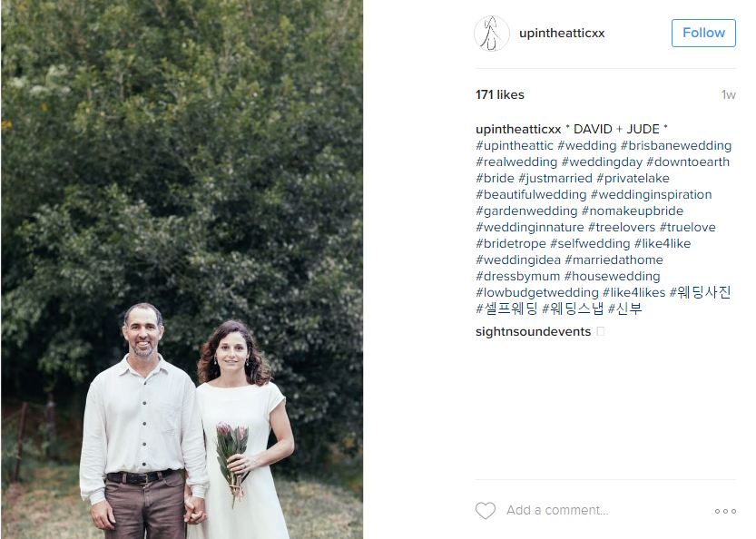Viewport: 756px width, 539px height.
Task: Open the #privatelake hashtag link
Action: 633,179
